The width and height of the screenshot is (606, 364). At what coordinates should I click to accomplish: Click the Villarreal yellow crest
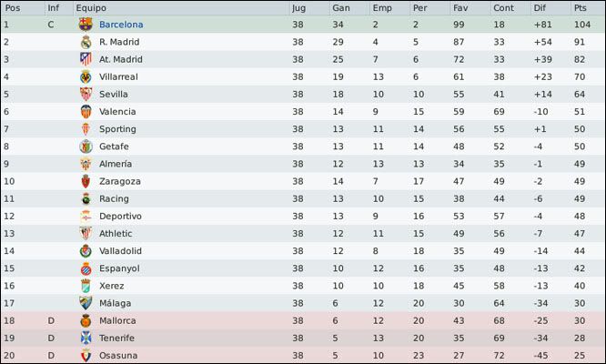[86, 76]
